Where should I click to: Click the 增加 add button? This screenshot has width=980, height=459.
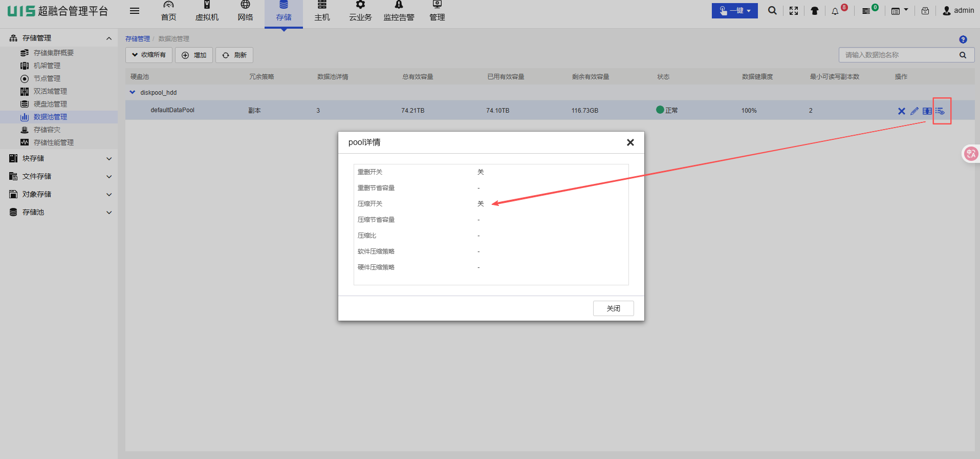(x=194, y=55)
